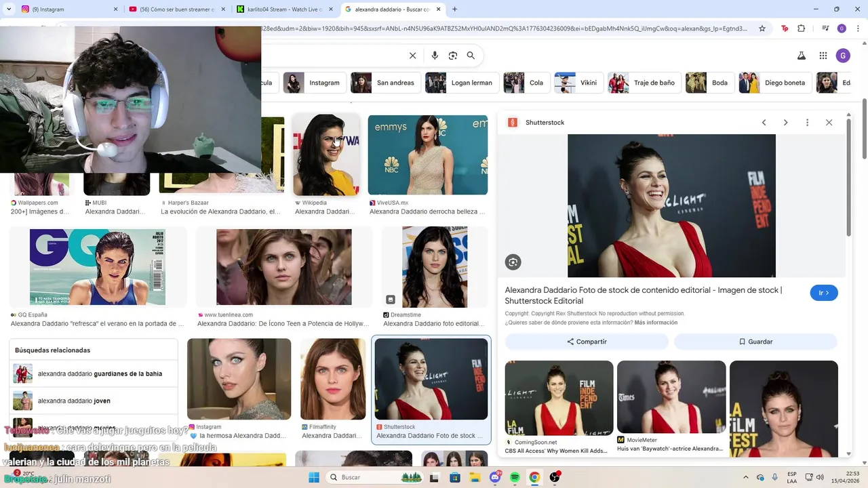
Task: Search inside image with Lens overlay icon
Action: click(513, 262)
